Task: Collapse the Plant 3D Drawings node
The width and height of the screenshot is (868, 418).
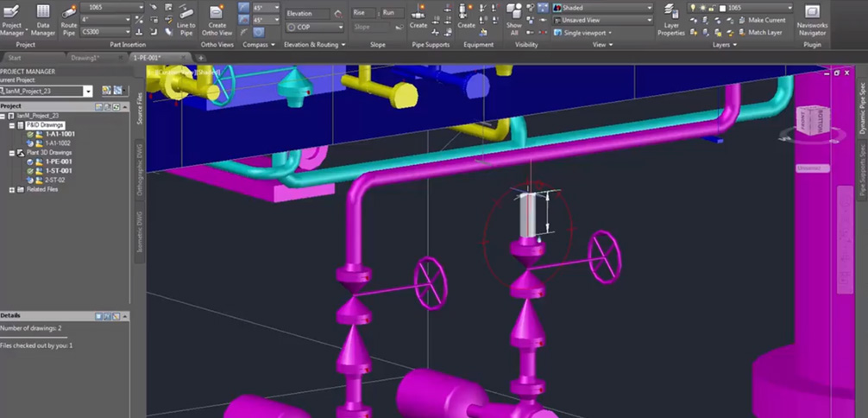Action: [12, 153]
